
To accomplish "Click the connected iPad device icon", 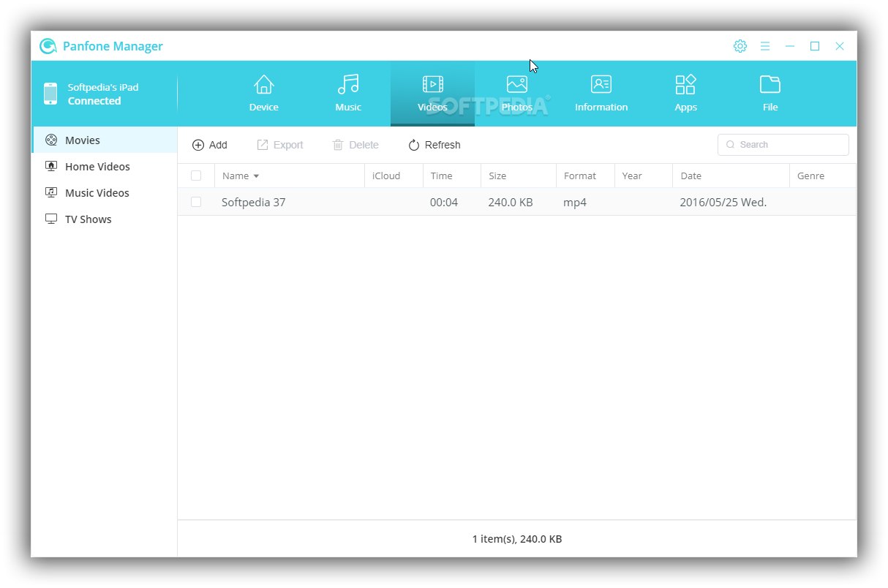I will 50,94.
